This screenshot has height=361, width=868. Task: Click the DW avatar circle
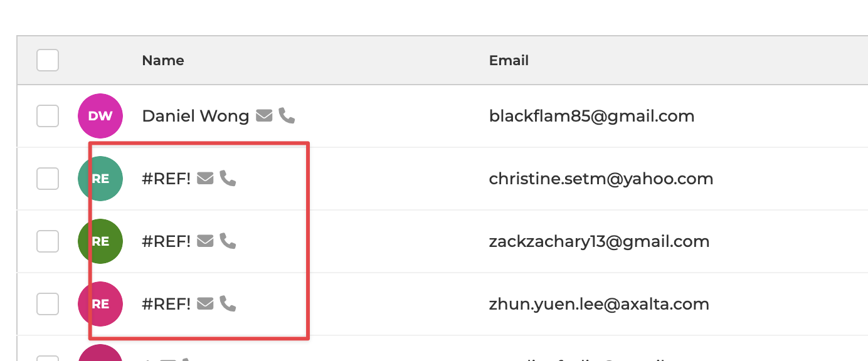pyautogui.click(x=100, y=116)
